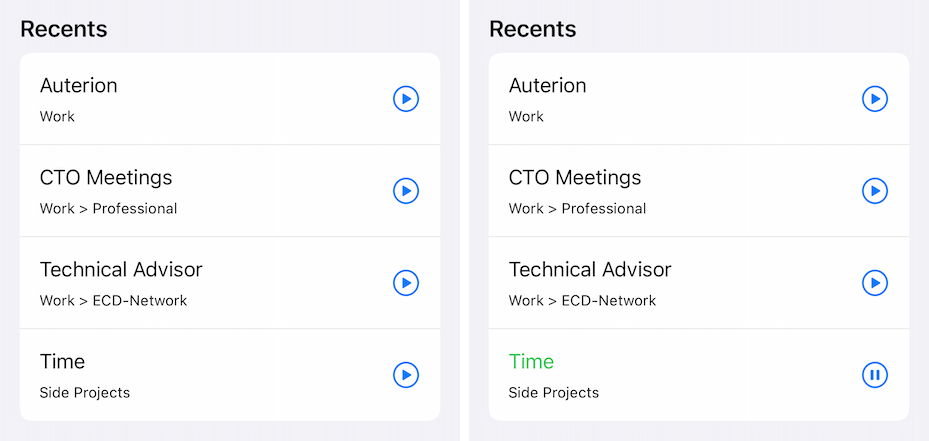Select Work > ECD-Network subtitle in right panel

pyautogui.click(x=582, y=301)
